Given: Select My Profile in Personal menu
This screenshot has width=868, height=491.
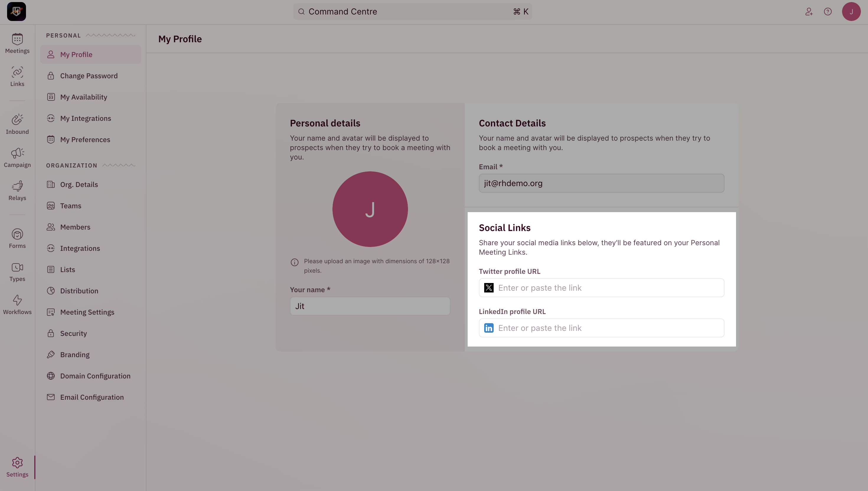Looking at the screenshot, I should coord(91,54).
